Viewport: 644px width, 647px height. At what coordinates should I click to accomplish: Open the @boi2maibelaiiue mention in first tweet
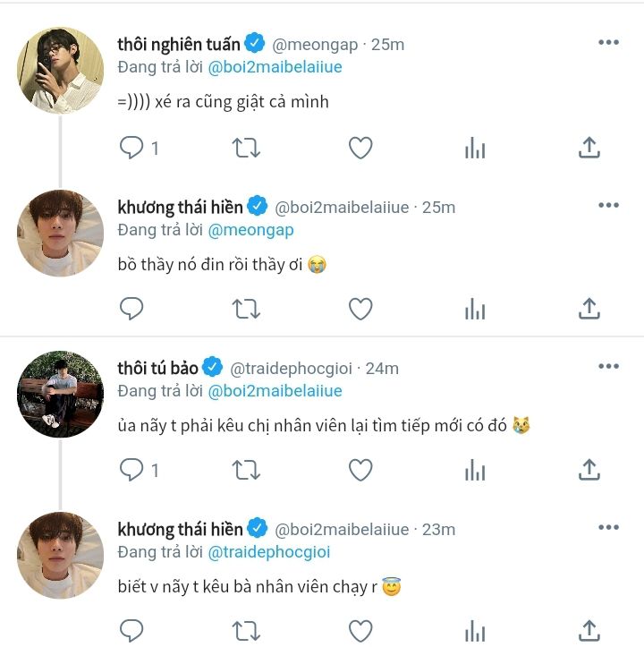coord(275,67)
